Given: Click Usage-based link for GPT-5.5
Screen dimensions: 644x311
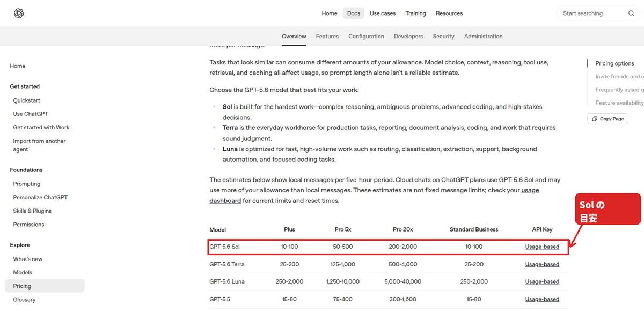Looking at the screenshot, I should [x=542, y=299].
